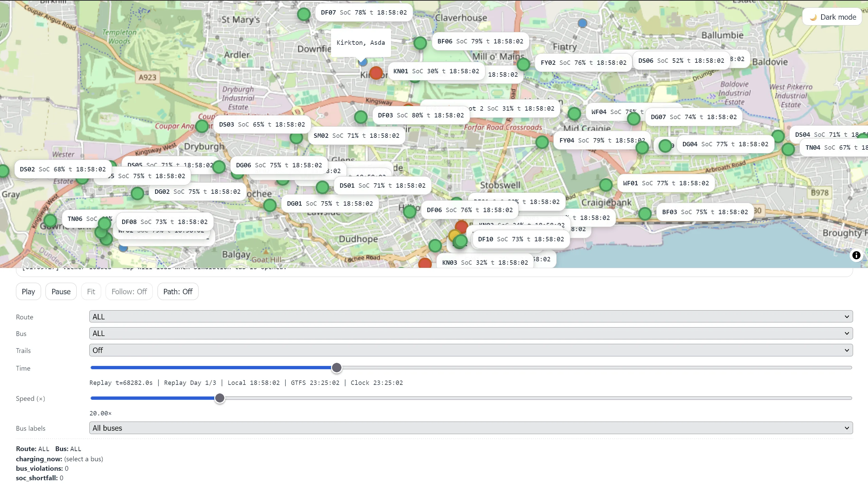Click the 20.00× speed value
The image size is (868, 484).
pos(100,413)
